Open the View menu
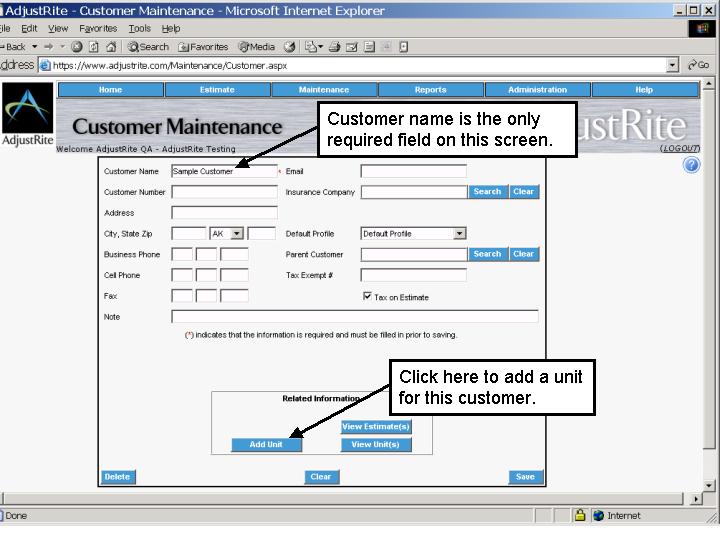The height and width of the screenshot is (540, 720). [58, 28]
